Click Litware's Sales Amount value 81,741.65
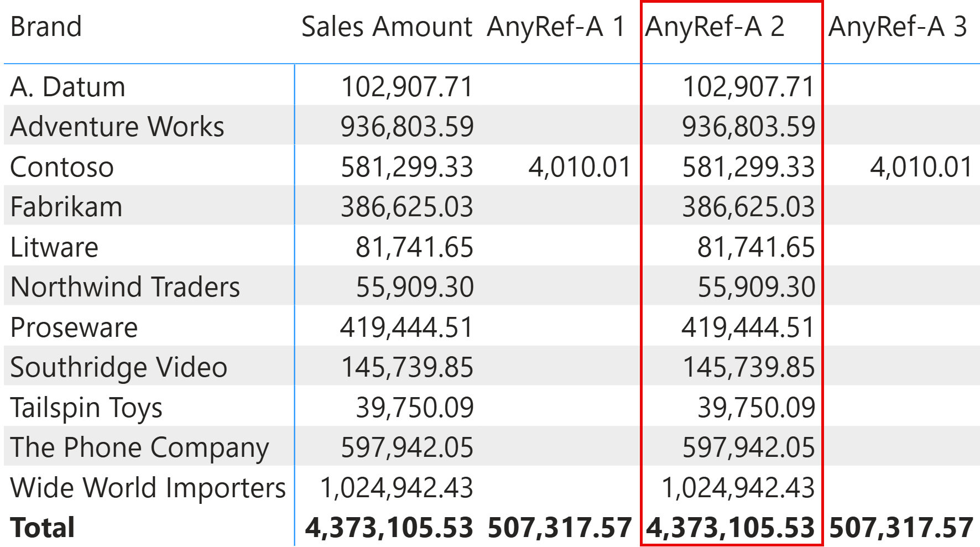The width and height of the screenshot is (980, 547). point(414,247)
